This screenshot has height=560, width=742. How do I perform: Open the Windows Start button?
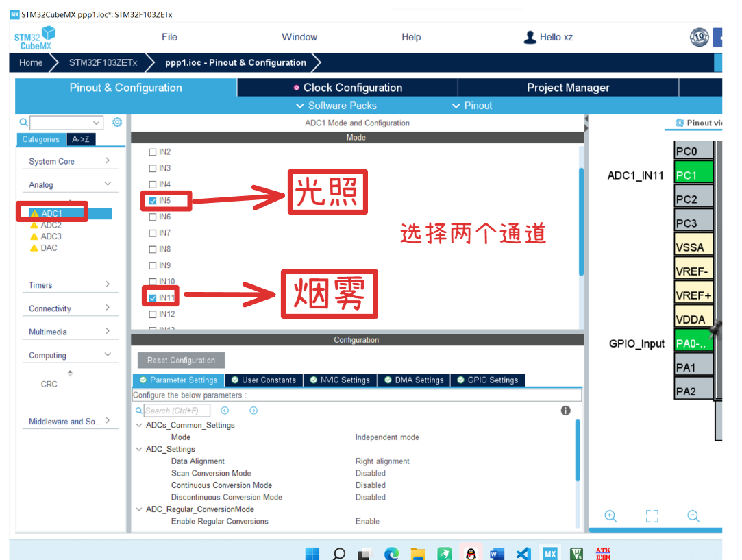[312, 553]
